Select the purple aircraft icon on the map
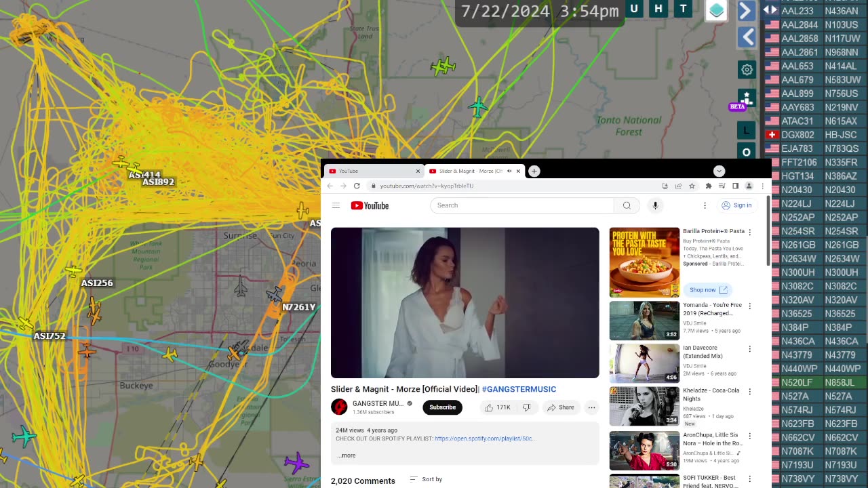Viewport: 868px width, 488px height. [296, 463]
